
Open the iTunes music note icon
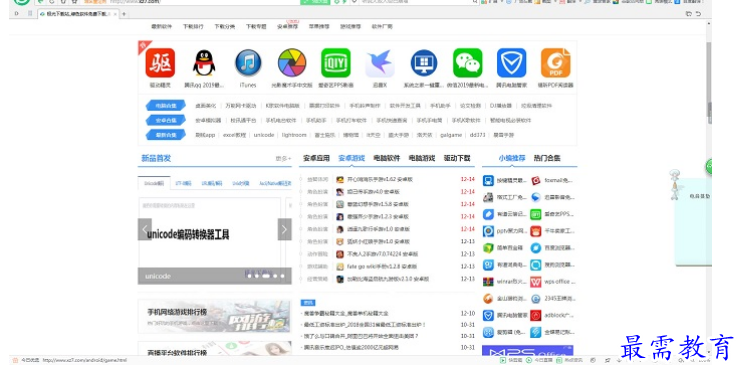point(248,63)
